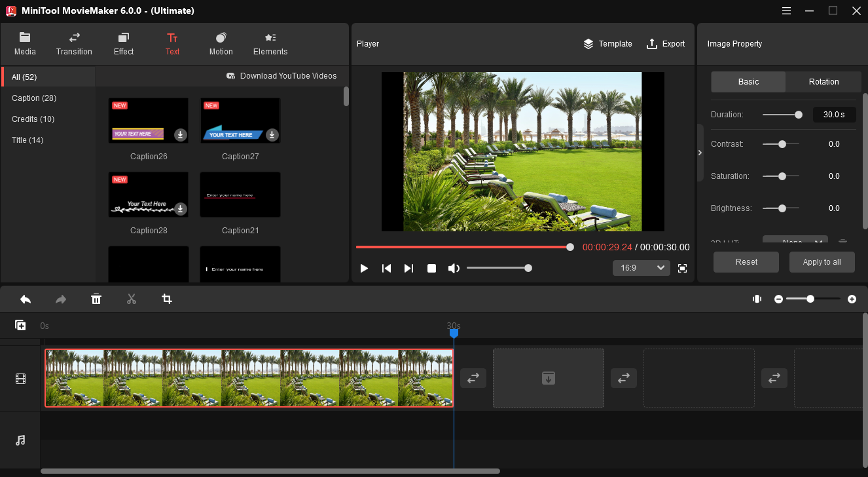Click the stop playback button
This screenshot has height=477, width=868.
coord(431,268)
